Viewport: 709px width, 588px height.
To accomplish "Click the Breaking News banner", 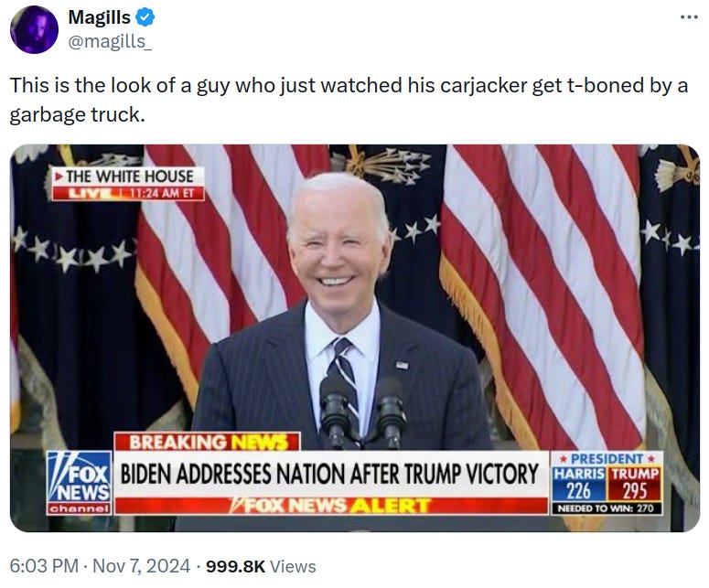I will point(207,442).
